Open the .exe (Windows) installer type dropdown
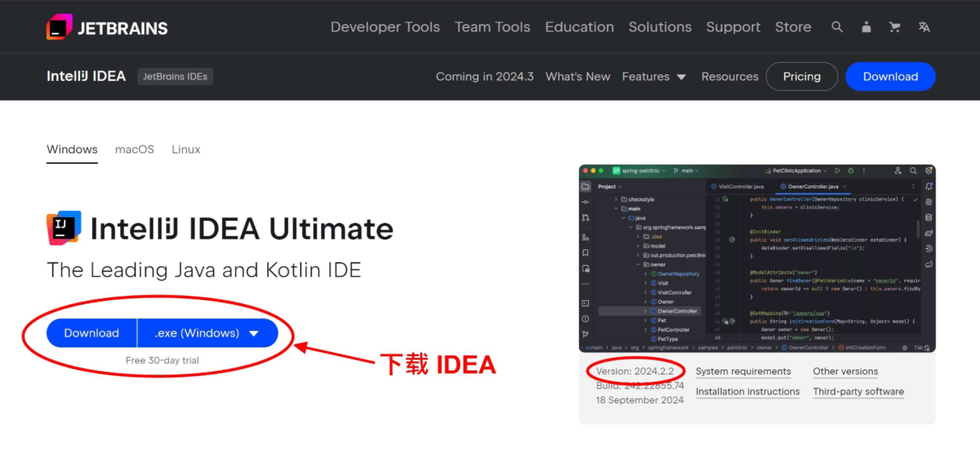This screenshot has width=980, height=463. click(208, 333)
